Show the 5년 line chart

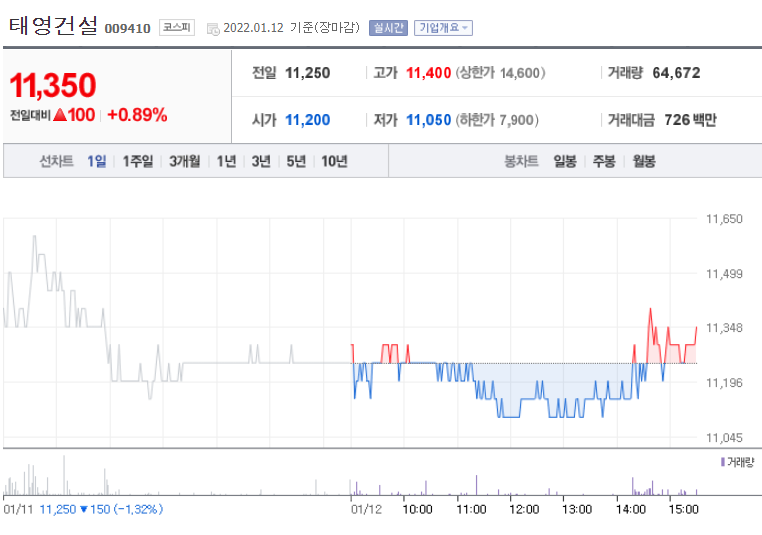click(x=296, y=161)
